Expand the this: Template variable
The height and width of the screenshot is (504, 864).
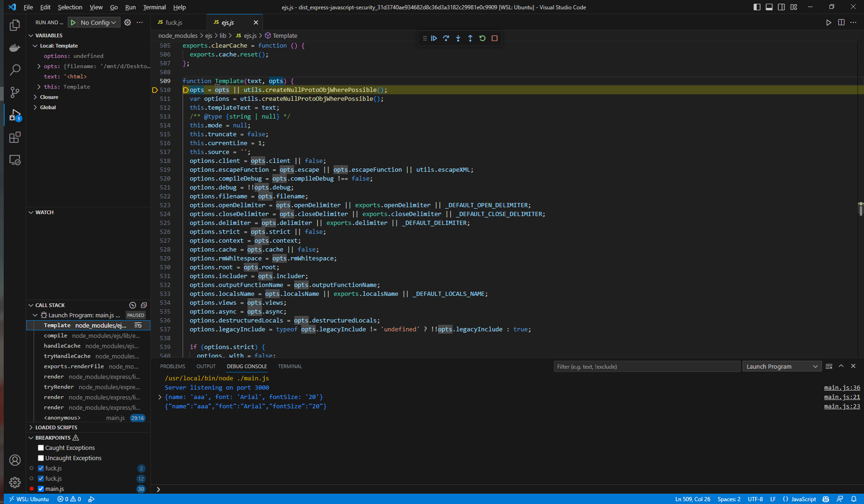39,87
